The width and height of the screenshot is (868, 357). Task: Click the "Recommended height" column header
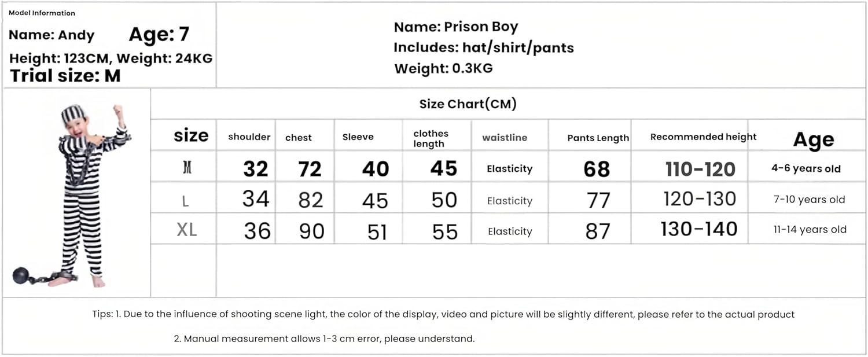[x=703, y=137]
